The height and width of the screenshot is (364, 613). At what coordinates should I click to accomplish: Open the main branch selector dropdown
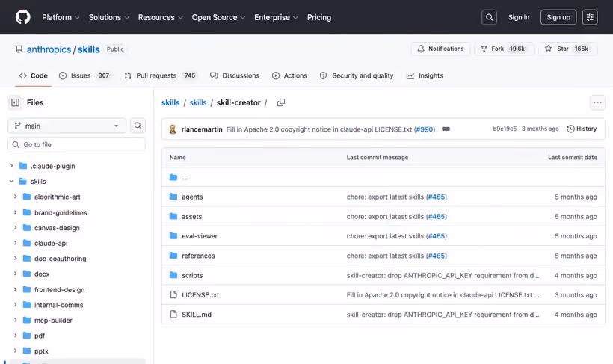(67, 126)
